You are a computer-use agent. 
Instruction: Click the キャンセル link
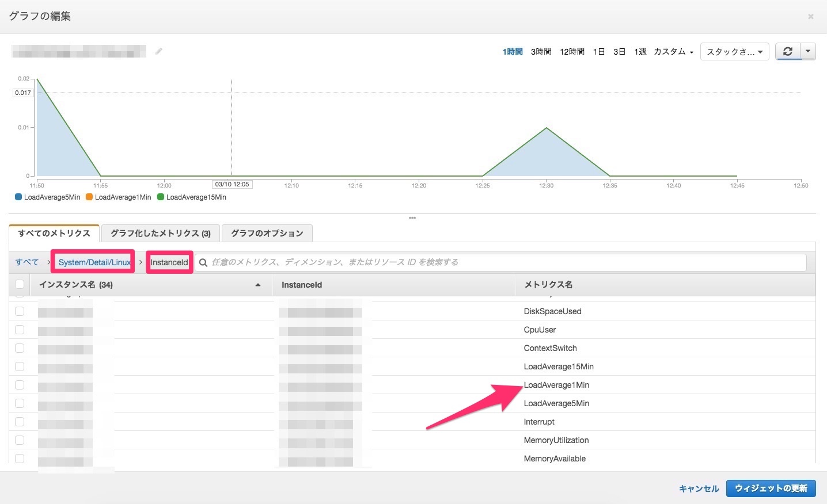(x=699, y=488)
